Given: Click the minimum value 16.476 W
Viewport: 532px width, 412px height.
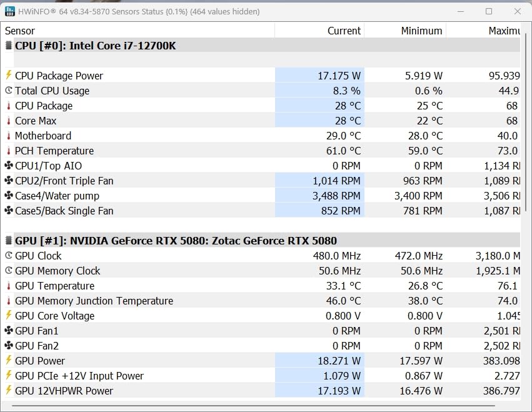Looking at the screenshot, I should [421, 391].
